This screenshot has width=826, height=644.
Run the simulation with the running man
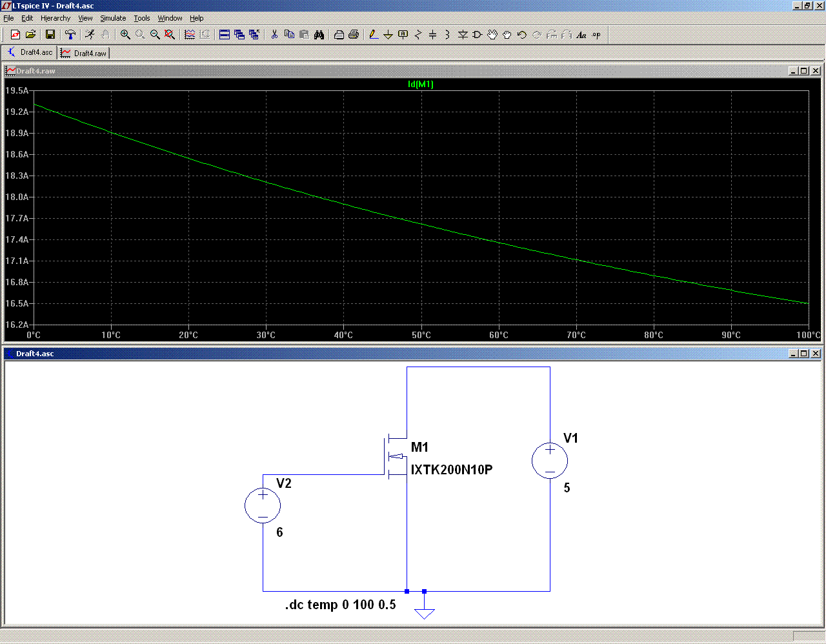coord(90,35)
